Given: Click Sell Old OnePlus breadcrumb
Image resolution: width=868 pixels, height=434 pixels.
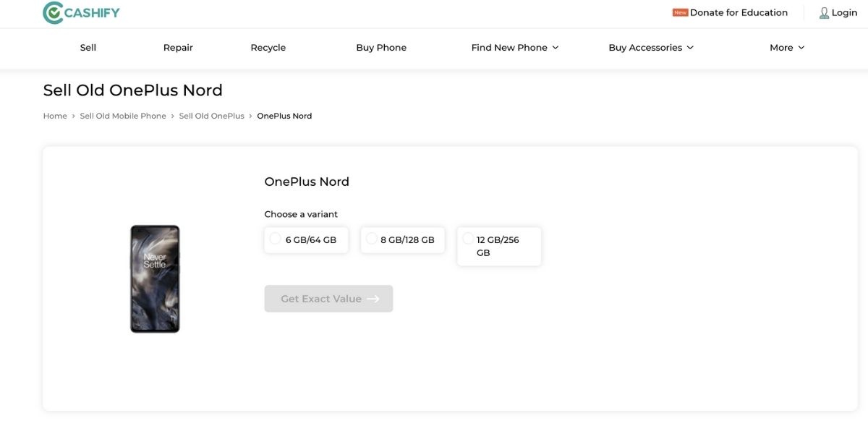Looking at the screenshot, I should [211, 115].
